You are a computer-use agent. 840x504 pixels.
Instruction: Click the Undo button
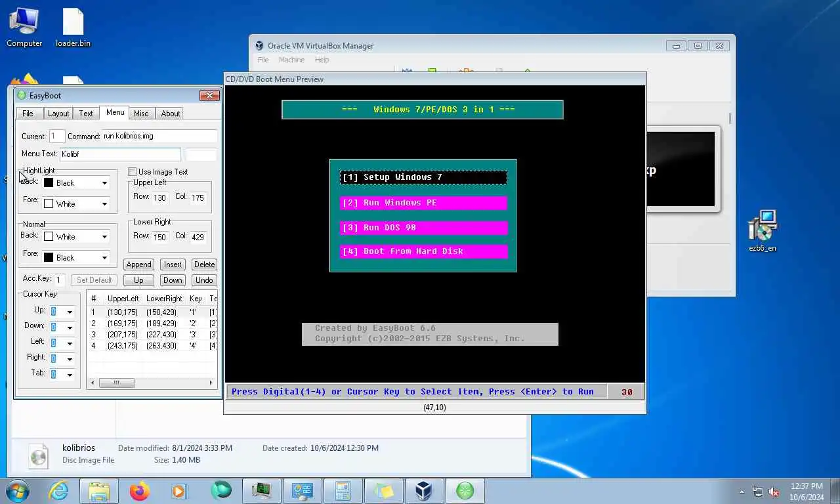pos(204,280)
